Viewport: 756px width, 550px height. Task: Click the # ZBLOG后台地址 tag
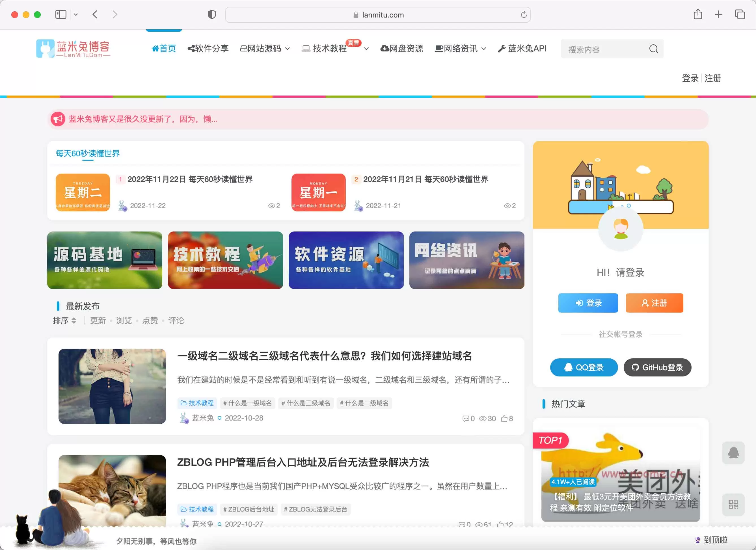pyautogui.click(x=248, y=509)
